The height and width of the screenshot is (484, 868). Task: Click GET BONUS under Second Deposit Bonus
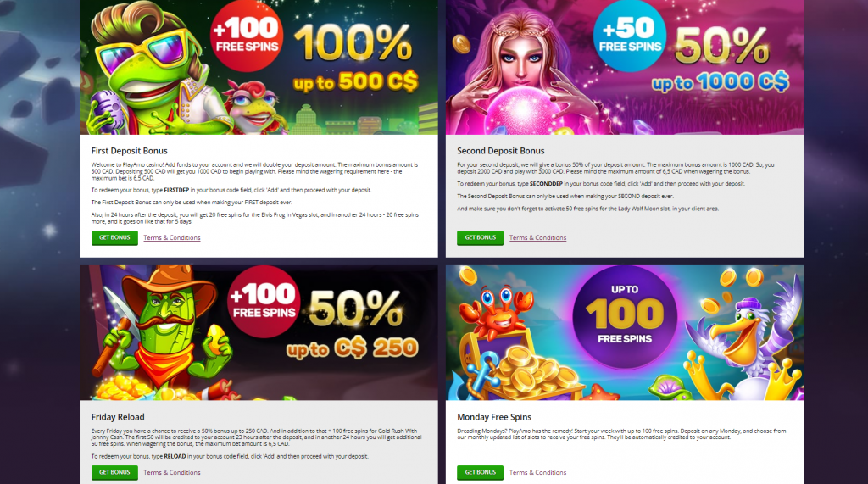click(x=480, y=237)
